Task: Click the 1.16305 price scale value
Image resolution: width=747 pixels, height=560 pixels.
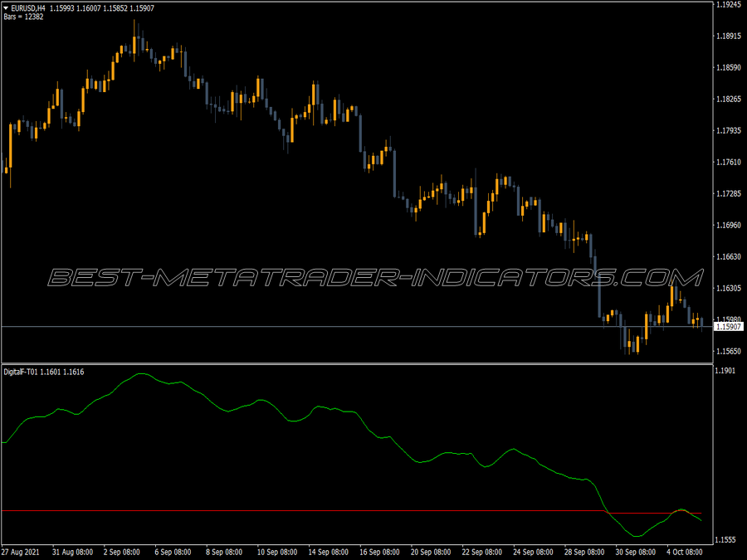Action: coord(729,288)
